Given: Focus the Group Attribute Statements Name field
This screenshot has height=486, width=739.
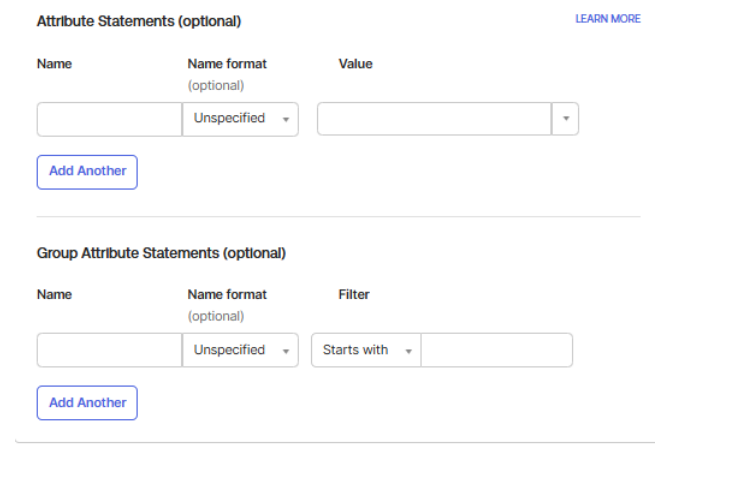Looking at the screenshot, I should click(109, 351).
